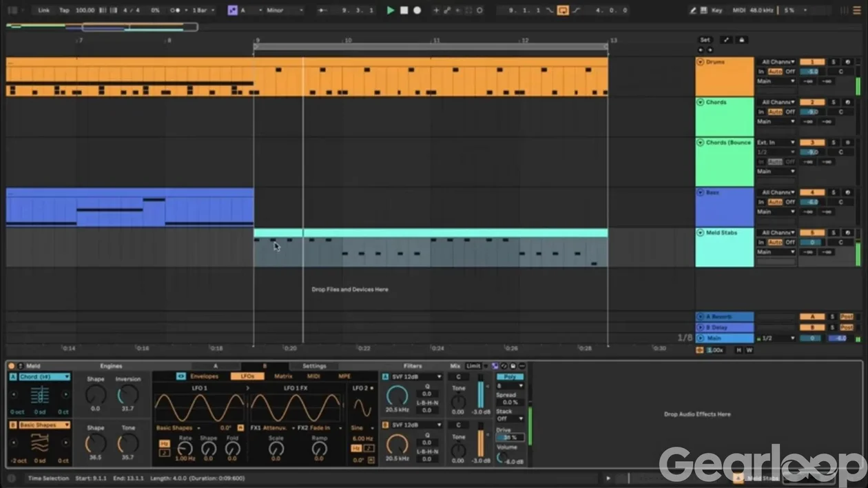Click the Tap tempo button
Viewport: 868px width, 488px height.
64,10
